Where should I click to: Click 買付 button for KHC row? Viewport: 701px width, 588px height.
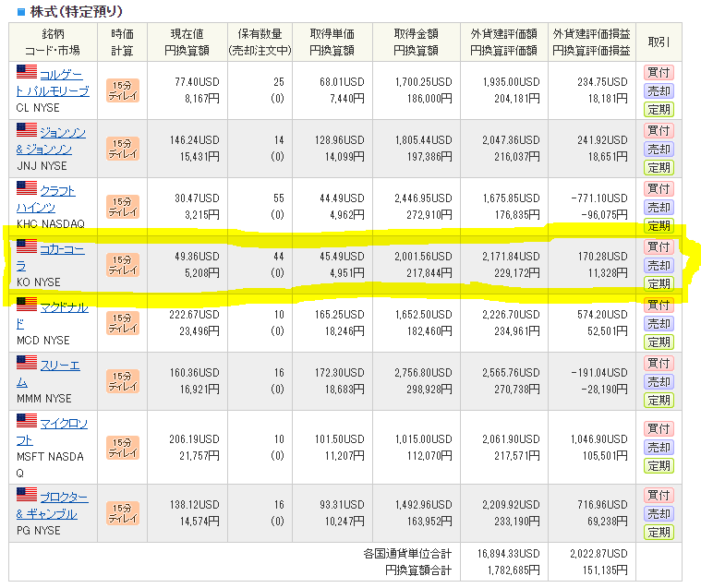click(659, 189)
